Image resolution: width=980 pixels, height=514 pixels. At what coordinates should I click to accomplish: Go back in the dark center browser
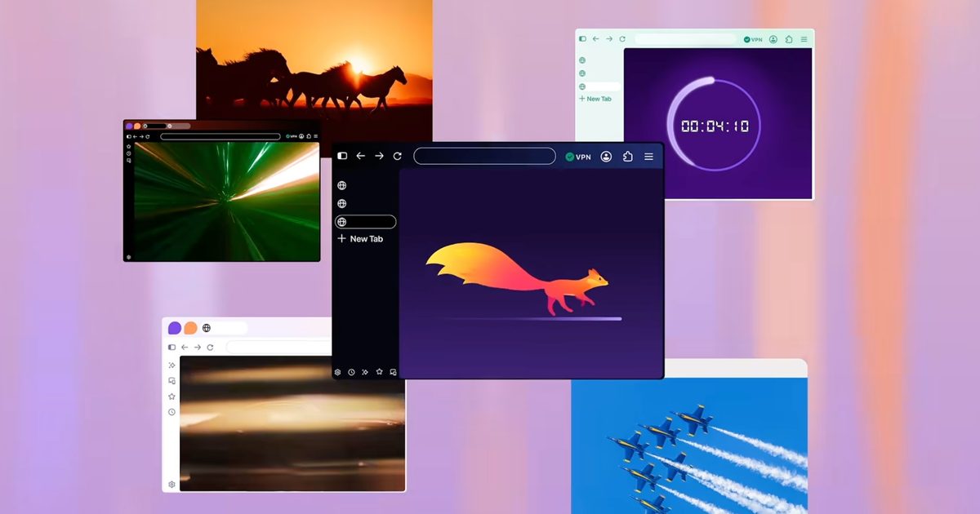pos(360,156)
